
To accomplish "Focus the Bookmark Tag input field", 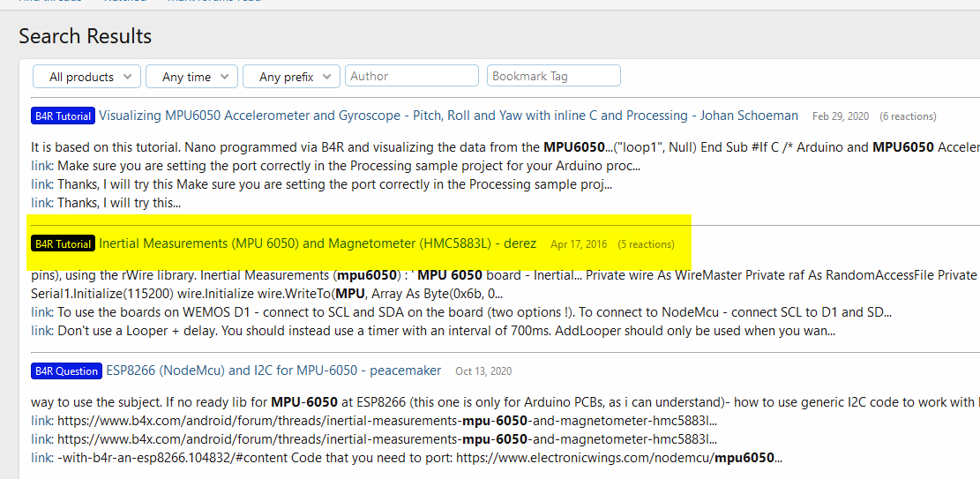I will 554,76.
